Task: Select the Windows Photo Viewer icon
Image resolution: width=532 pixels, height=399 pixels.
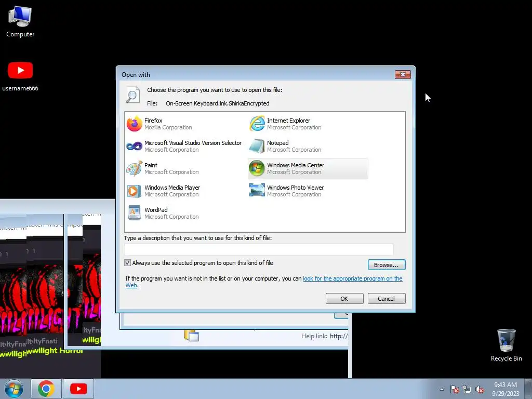Action: click(x=257, y=190)
